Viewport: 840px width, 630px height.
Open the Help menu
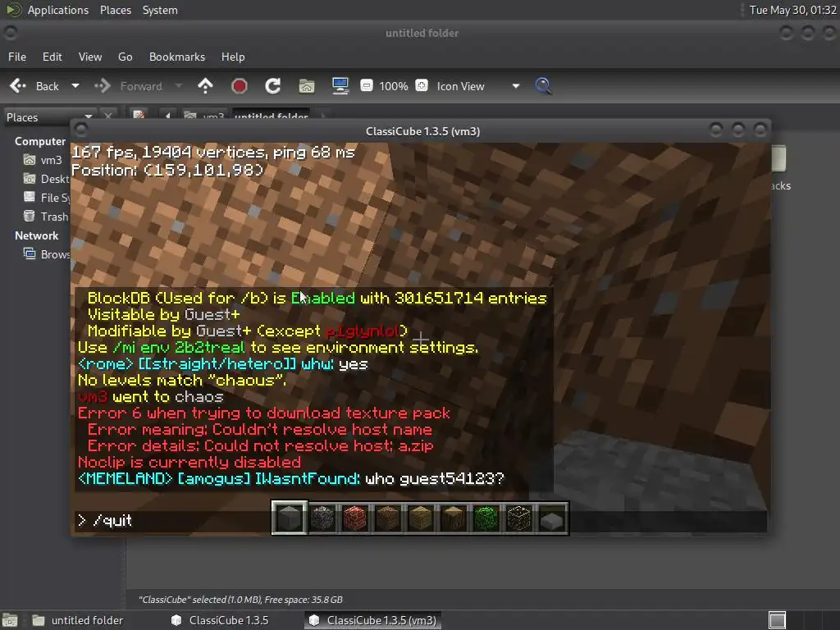(233, 57)
